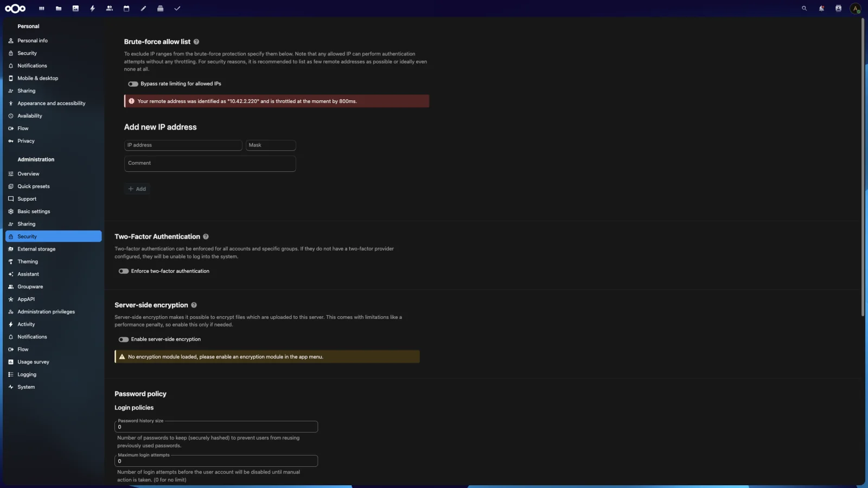Click the Add IP address button

137,189
